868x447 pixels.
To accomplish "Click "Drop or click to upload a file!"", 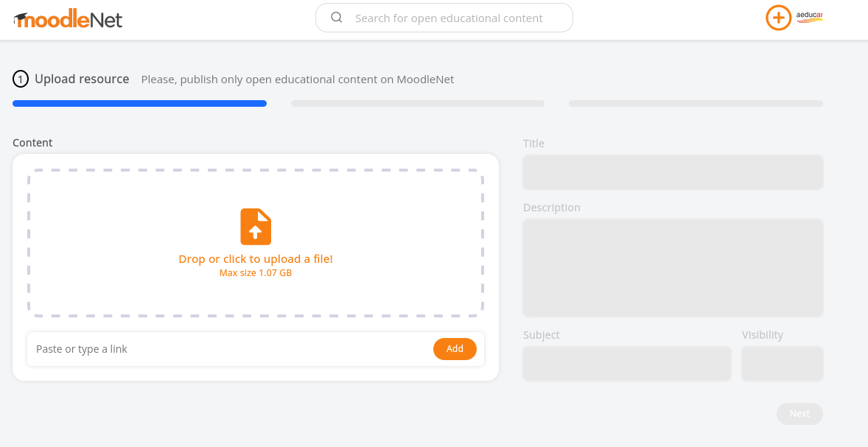I will point(256,259).
